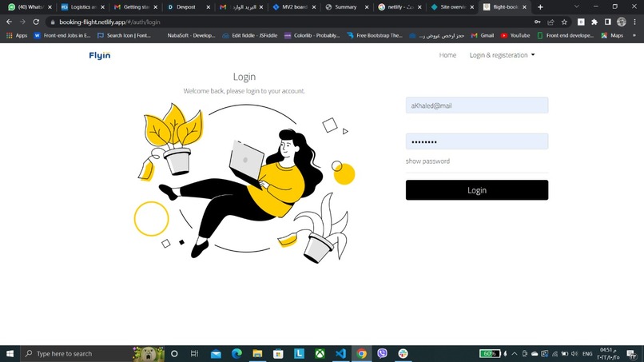Open the Search Icon Font bookmark
The width and height of the screenshot is (644, 362).
click(x=124, y=36)
